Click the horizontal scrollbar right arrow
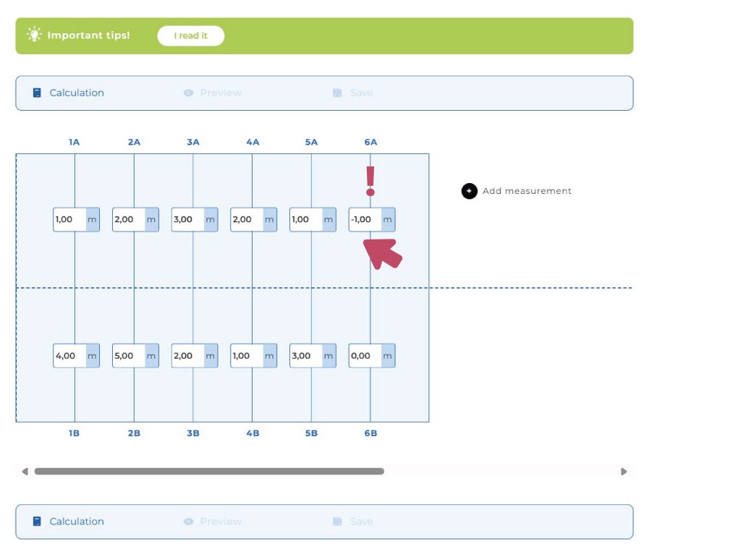Screen dimensions: 741x560 (x=624, y=472)
